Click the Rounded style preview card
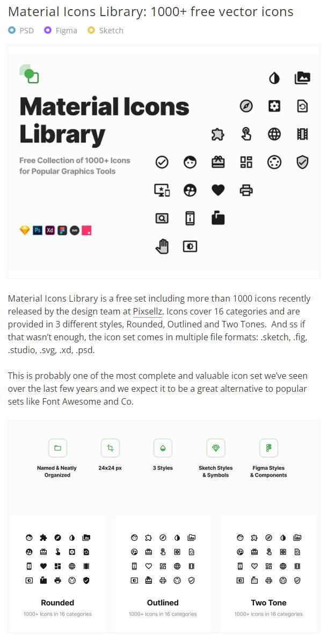Viewport: 328px width, 644px height. [57, 569]
